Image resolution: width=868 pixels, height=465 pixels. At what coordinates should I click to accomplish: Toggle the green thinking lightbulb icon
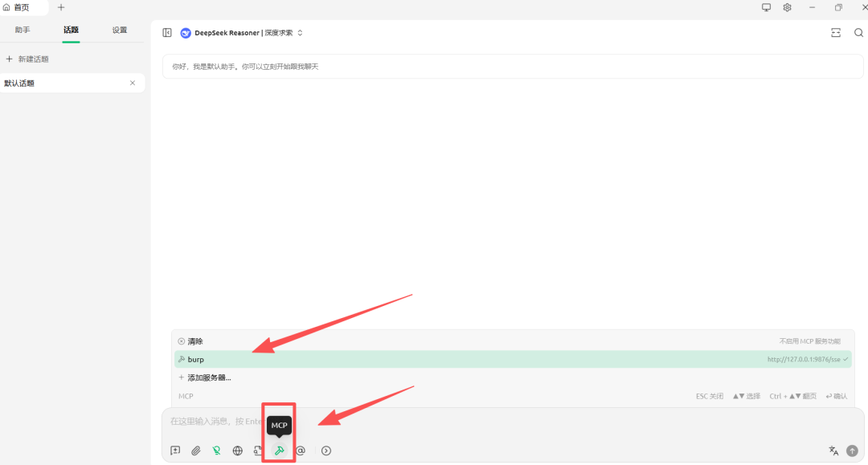point(217,451)
